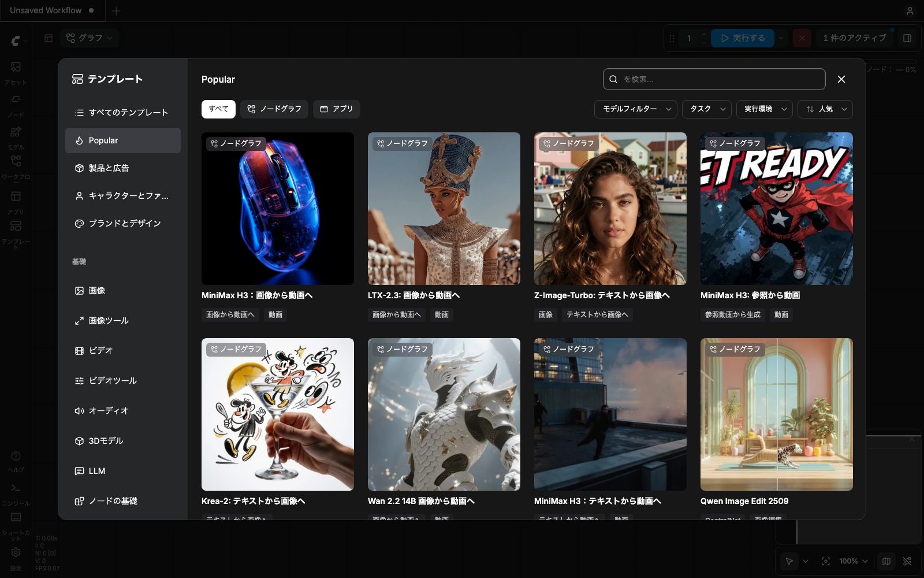Select the すべて filter tab

click(x=218, y=109)
